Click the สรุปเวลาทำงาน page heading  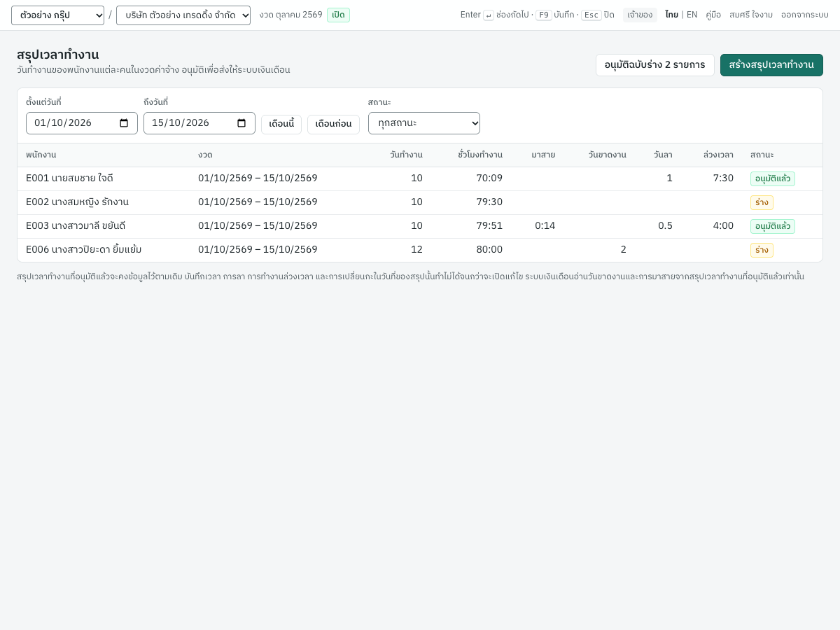click(x=58, y=55)
